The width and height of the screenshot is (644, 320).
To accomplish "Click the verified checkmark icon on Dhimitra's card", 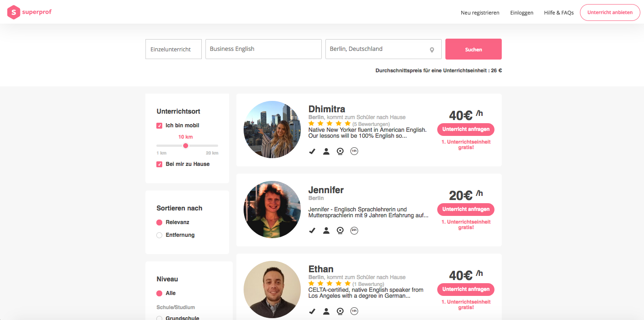I will click(x=312, y=151).
